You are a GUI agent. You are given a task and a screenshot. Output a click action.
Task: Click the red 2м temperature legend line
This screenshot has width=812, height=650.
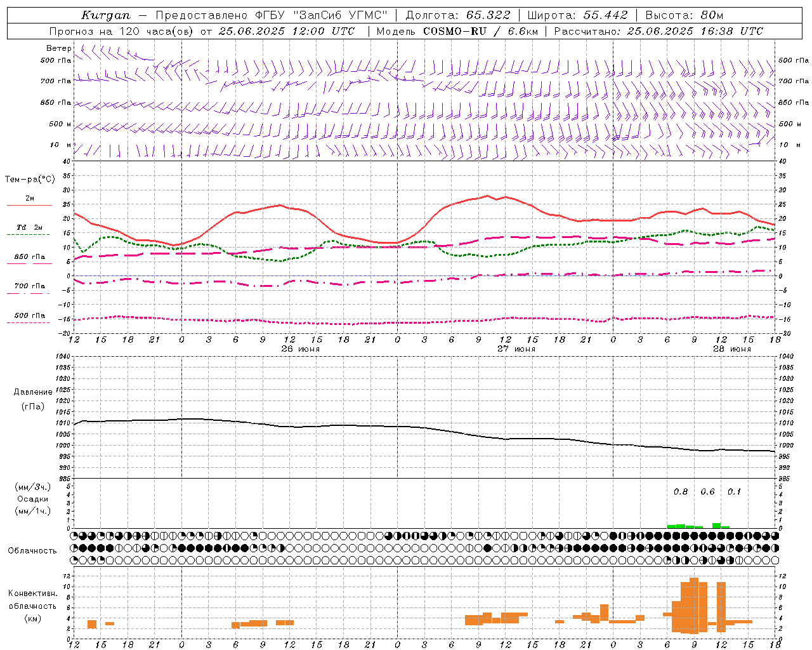pos(29,206)
